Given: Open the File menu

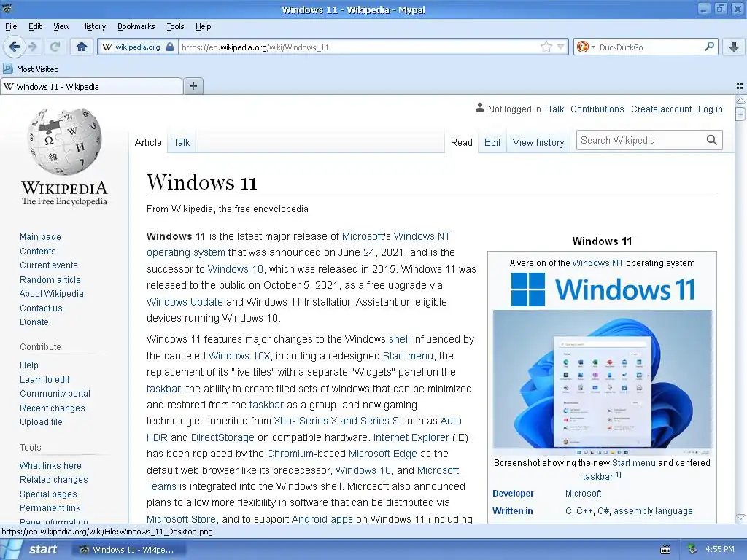Looking at the screenshot, I should click(x=11, y=26).
